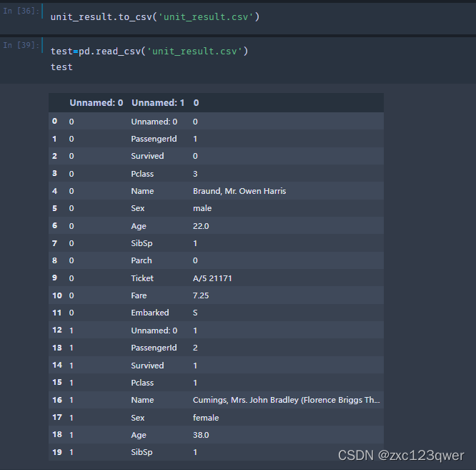Image resolution: width=476 pixels, height=470 pixels.
Task: Click the 'S' embarked value
Action: click(195, 313)
